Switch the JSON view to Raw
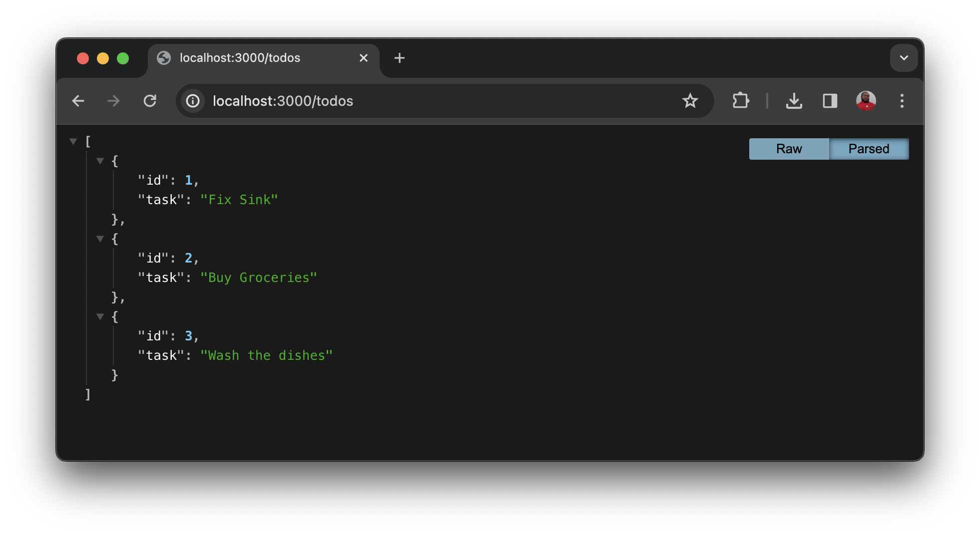Screen dimensions: 980x535 tap(789, 148)
